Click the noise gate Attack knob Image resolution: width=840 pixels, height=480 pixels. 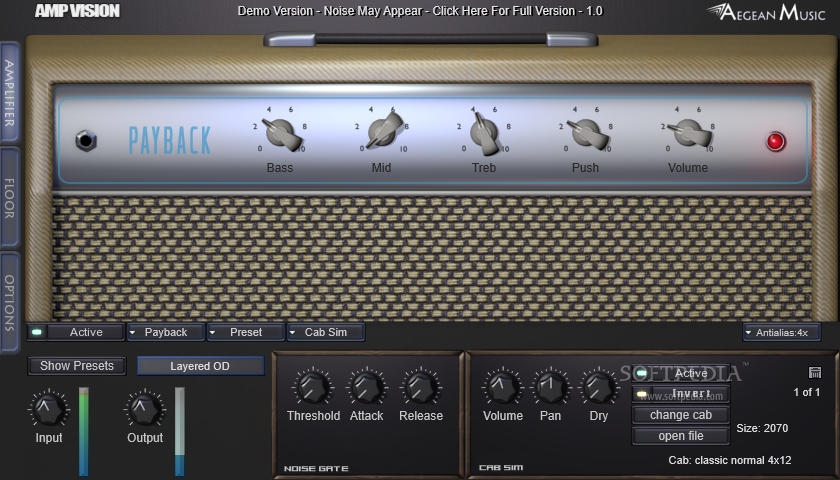367,387
